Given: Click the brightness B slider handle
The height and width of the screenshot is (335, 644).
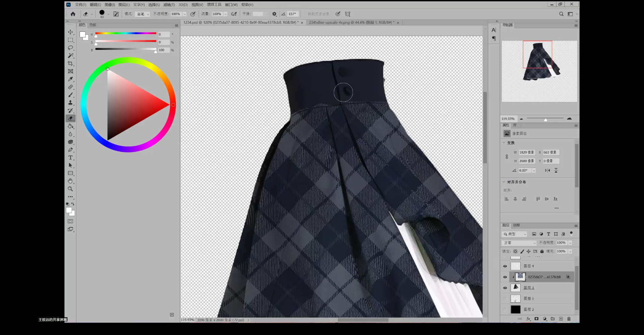Looking at the screenshot, I should 156,51.
